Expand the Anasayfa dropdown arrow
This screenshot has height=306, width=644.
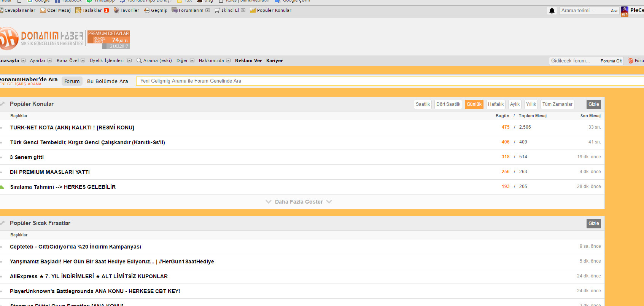[23, 61]
